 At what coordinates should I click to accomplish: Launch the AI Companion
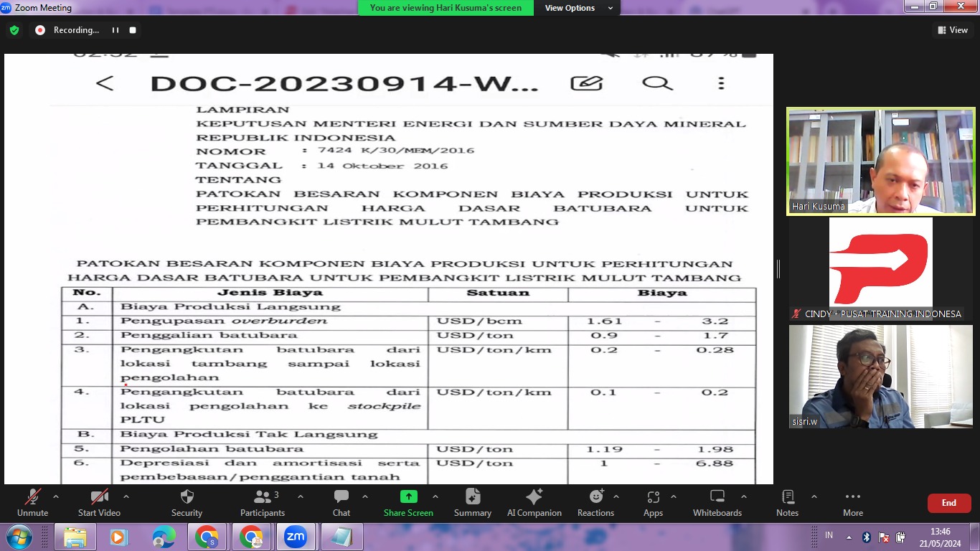click(534, 503)
